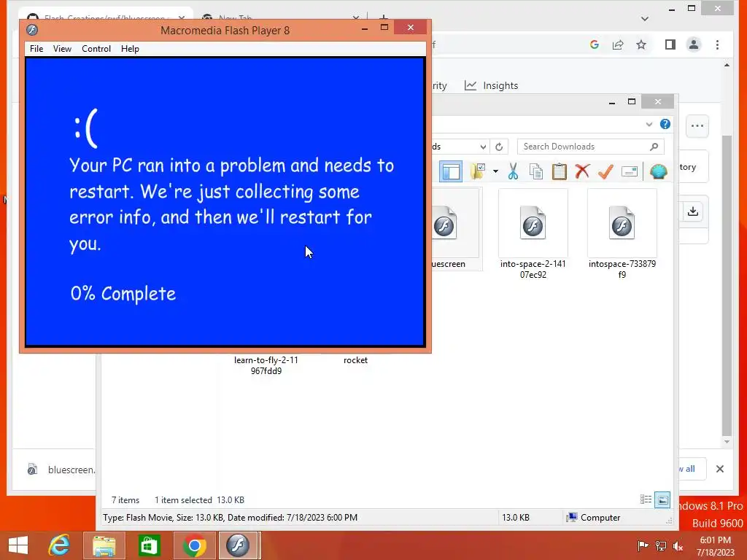Click the Insights tab in Chrome
This screenshot has height=560, width=747.
point(491,85)
